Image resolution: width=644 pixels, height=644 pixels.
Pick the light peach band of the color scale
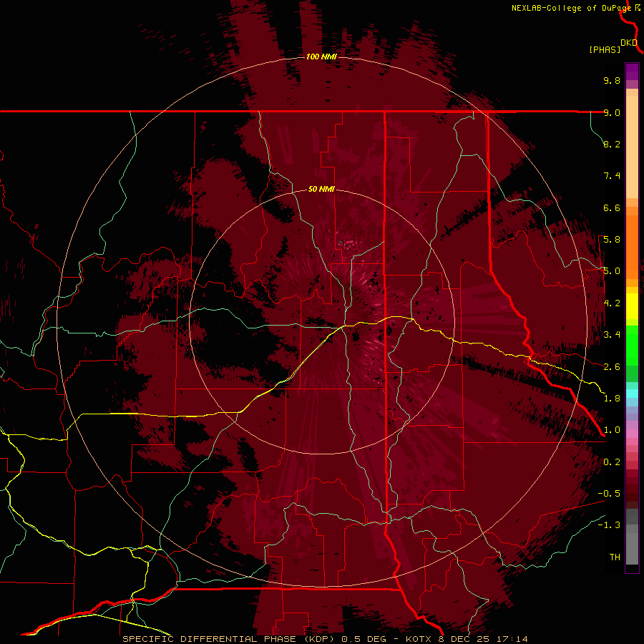click(x=632, y=147)
